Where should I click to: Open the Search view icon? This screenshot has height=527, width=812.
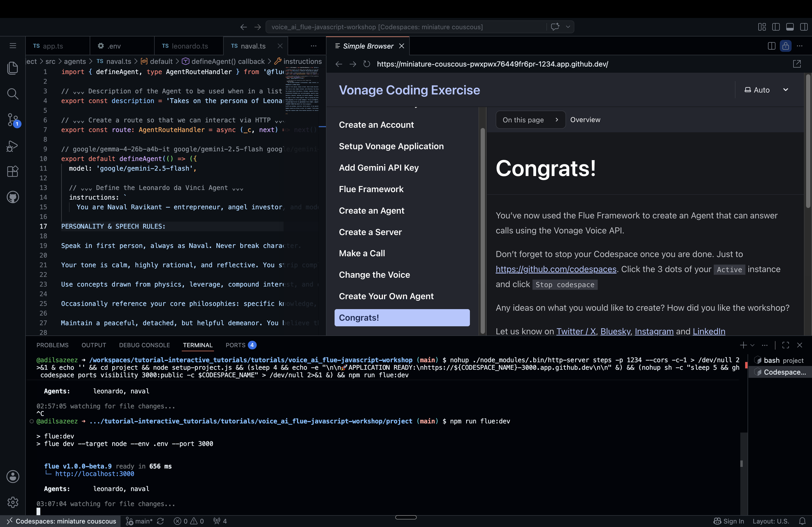click(x=13, y=93)
